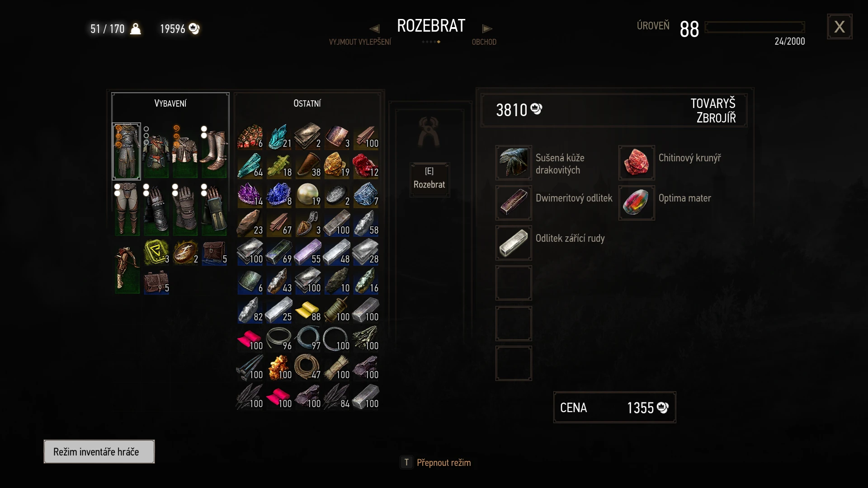Image resolution: width=868 pixels, height=488 pixels.
Task: Click Režim inventáře hráče button
Action: (x=99, y=451)
